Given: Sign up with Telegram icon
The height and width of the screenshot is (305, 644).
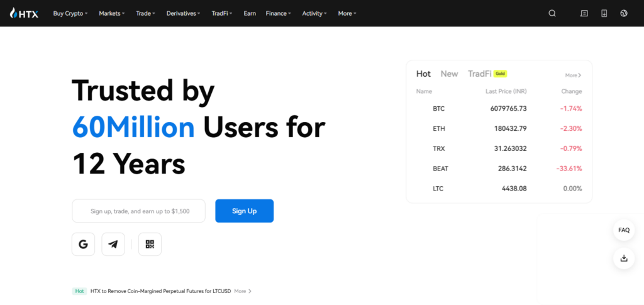Looking at the screenshot, I should pos(113,244).
